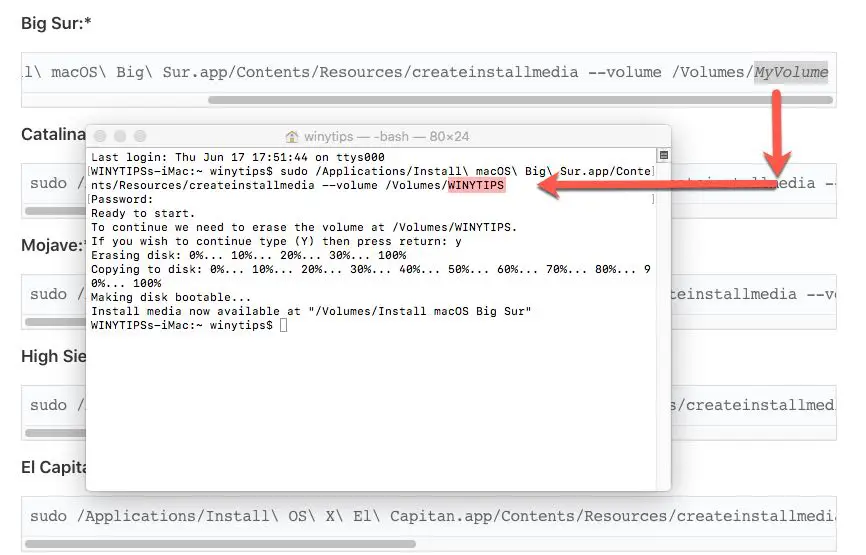
Task: Click the 'Catalina' heading
Action: (53, 134)
